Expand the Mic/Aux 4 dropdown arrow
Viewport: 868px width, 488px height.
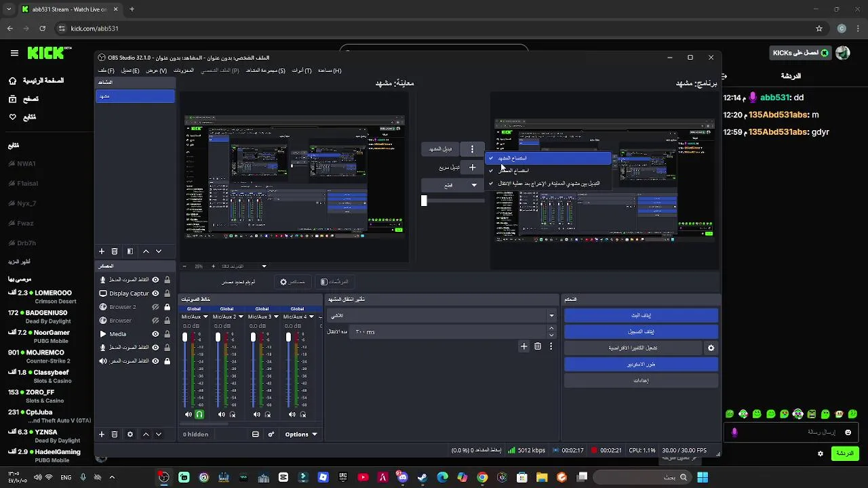[311, 317]
